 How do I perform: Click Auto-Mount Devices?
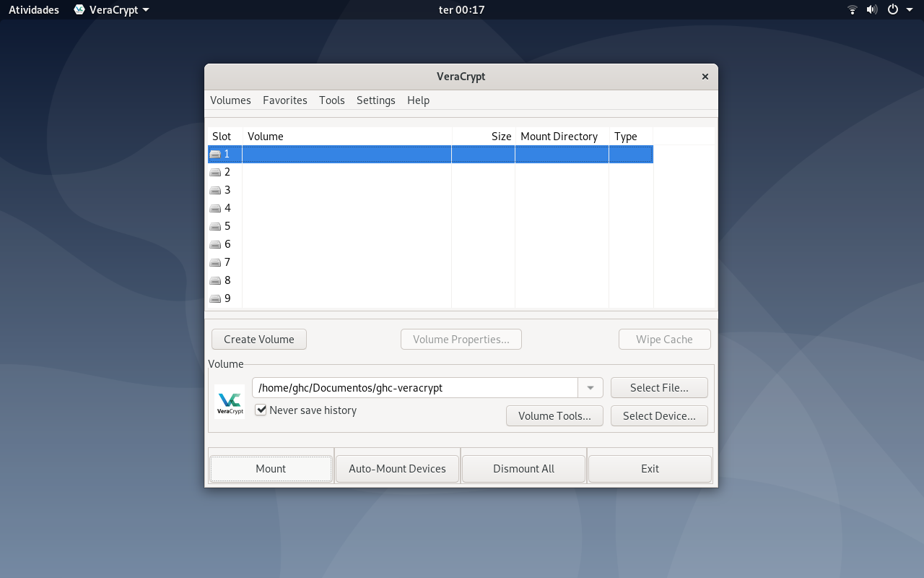(x=397, y=469)
